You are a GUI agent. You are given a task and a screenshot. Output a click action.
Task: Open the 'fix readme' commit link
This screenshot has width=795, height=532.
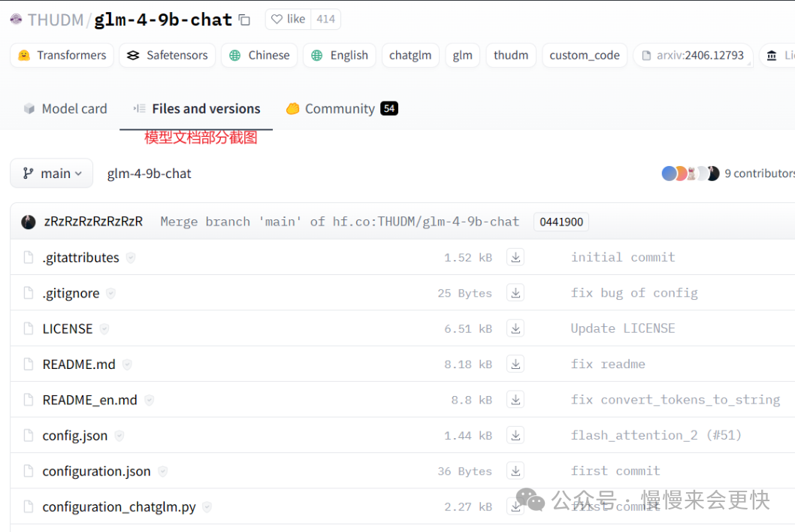(x=608, y=364)
